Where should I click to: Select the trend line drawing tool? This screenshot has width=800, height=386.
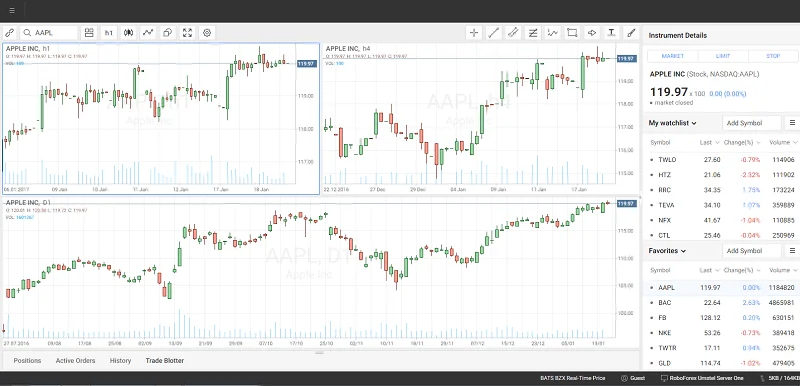493,33
